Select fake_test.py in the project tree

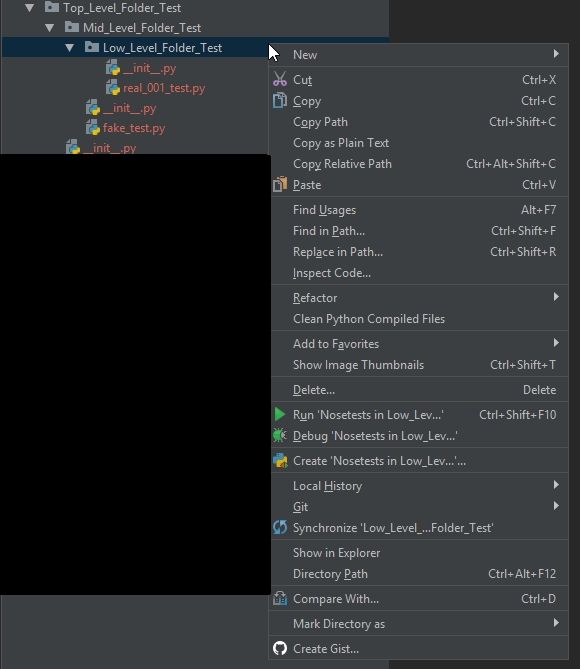tap(134, 128)
